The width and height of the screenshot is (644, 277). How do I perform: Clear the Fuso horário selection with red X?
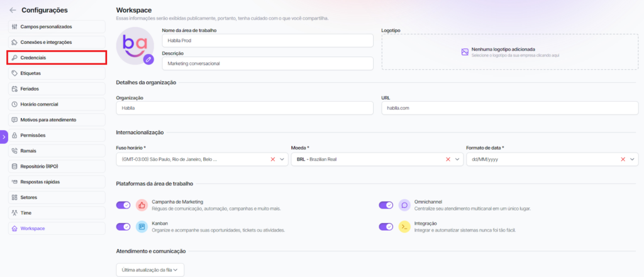(x=273, y=160)
